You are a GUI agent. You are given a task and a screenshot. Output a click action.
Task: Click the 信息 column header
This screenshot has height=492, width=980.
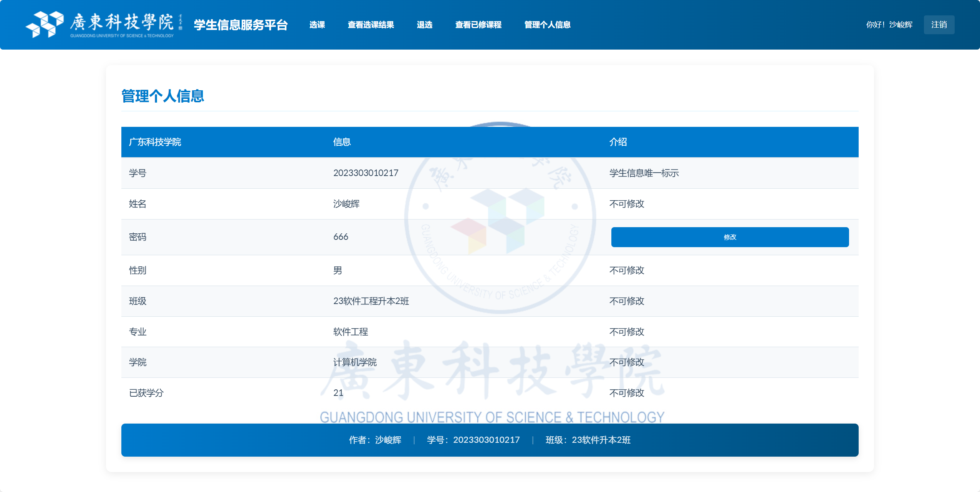point(342,142)
